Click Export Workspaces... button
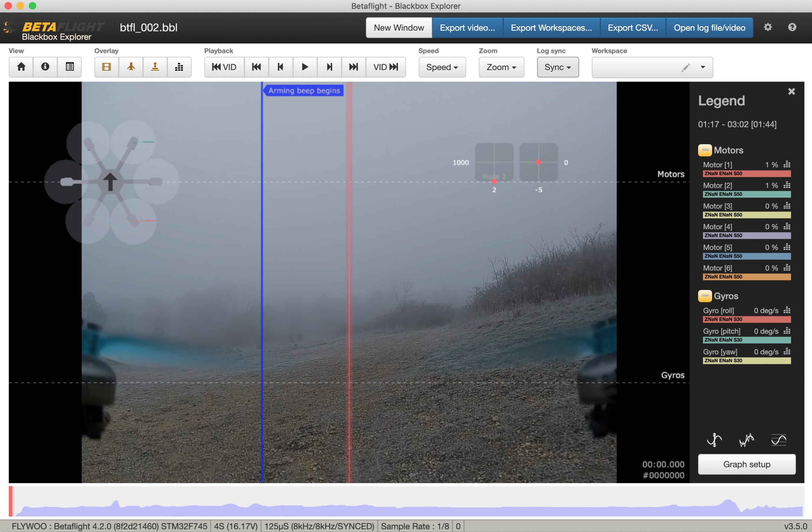 (x=551, y=28)
